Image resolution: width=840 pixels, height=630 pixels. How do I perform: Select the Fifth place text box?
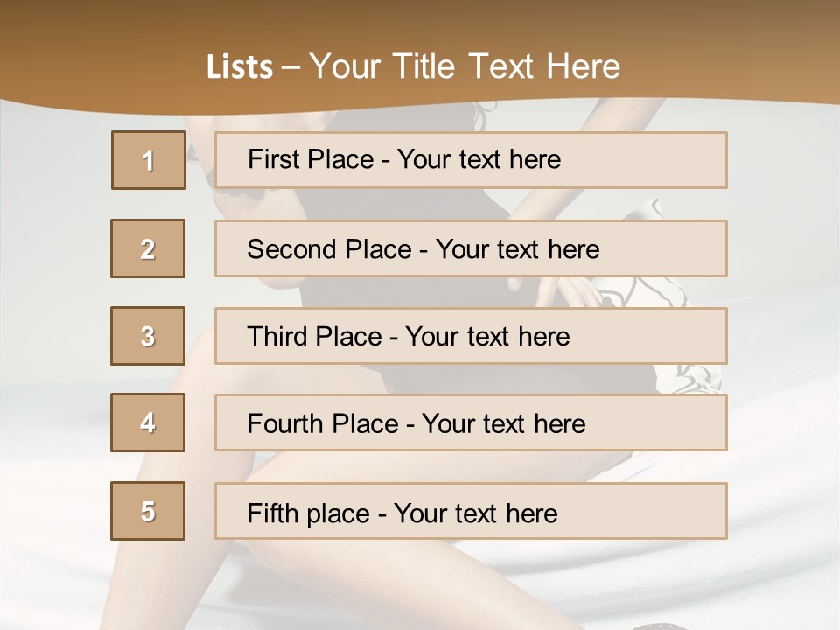pos(647,511)
